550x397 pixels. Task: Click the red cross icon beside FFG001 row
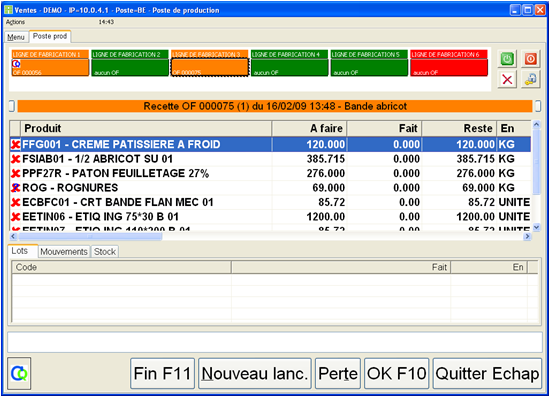pos(15,144)
